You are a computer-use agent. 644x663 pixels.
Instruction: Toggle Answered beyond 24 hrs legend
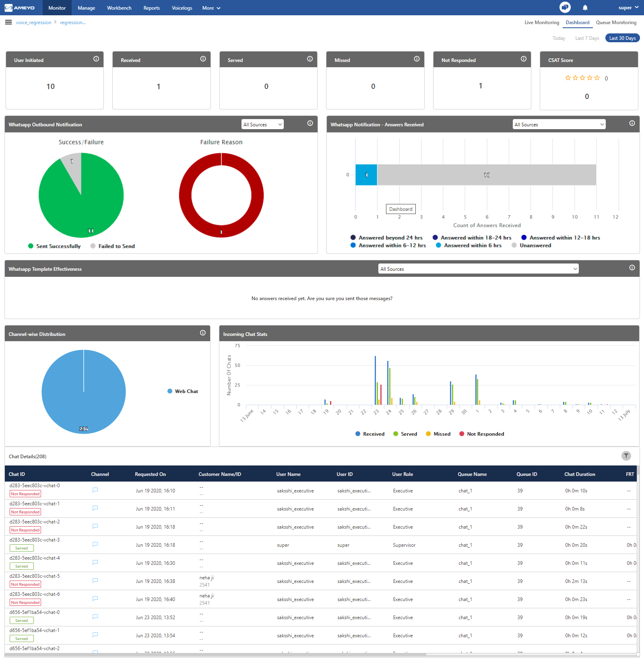tap(386, 238)
